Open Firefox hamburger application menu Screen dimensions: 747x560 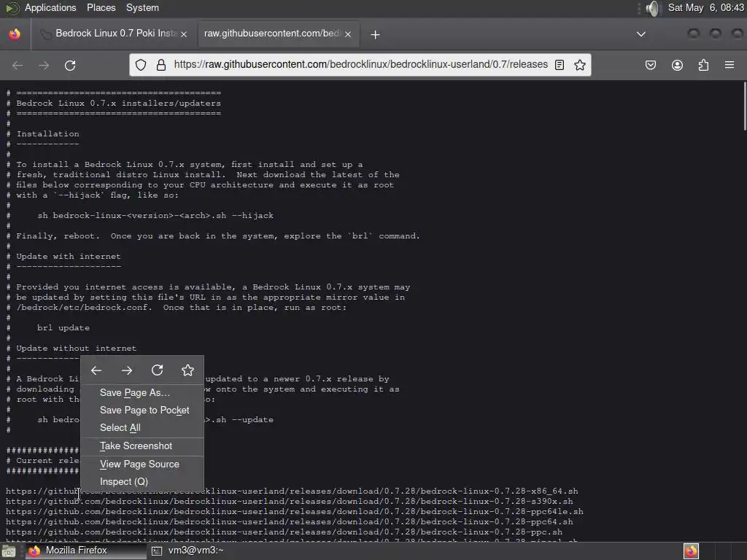729,65
